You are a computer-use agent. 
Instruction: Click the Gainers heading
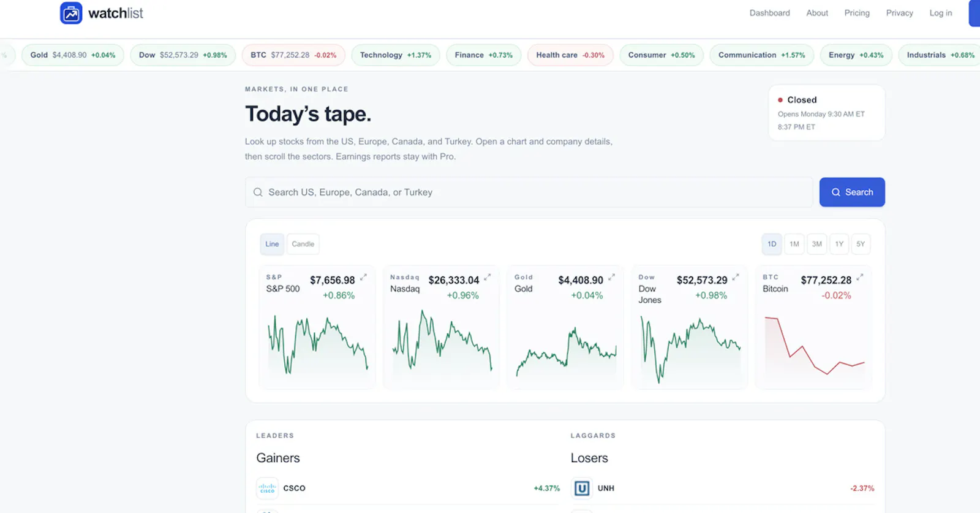click(x=278, y=458)
